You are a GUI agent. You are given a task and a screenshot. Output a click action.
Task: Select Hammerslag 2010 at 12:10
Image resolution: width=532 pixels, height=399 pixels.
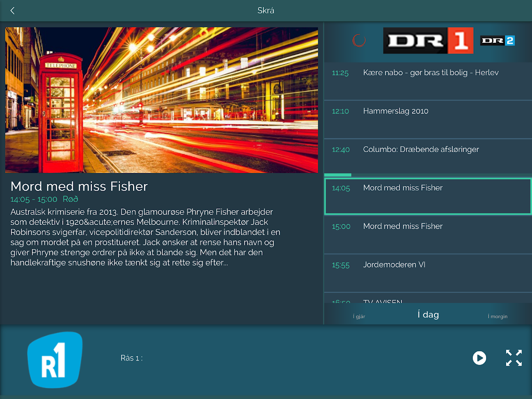pos(428,120)
